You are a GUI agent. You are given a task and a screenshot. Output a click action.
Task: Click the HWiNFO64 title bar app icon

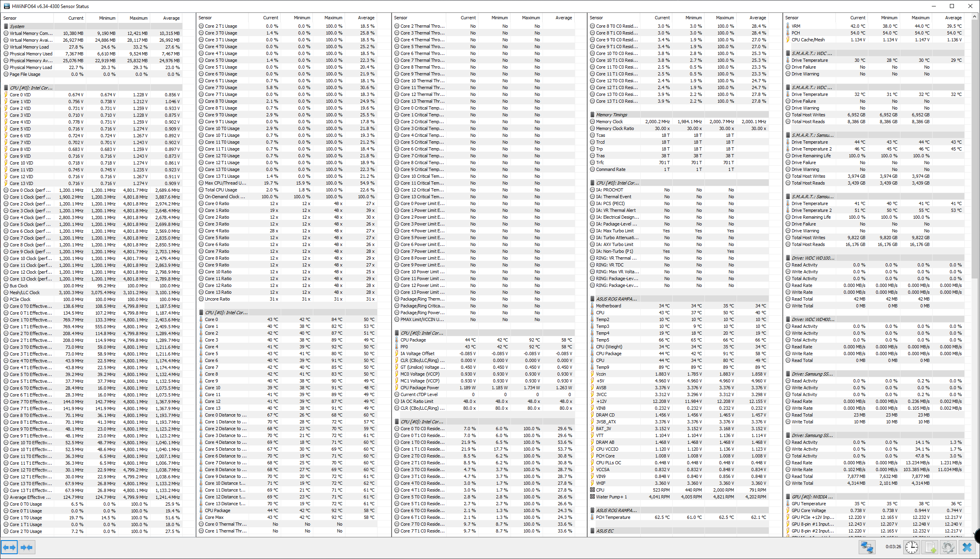coord(6,6)
